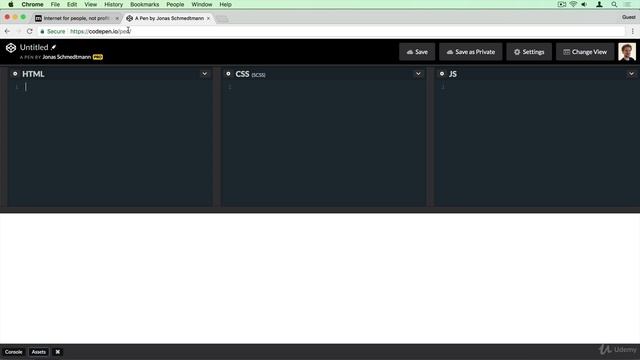Open the Help menu

[225, 4]
